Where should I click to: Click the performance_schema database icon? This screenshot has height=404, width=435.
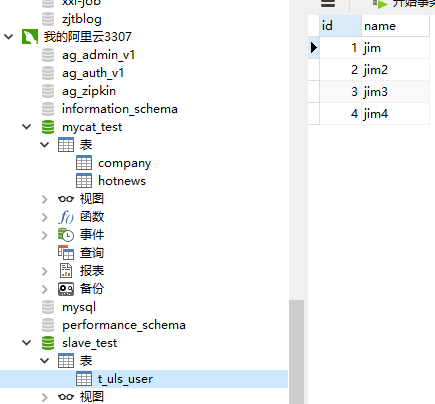[48, 325]
